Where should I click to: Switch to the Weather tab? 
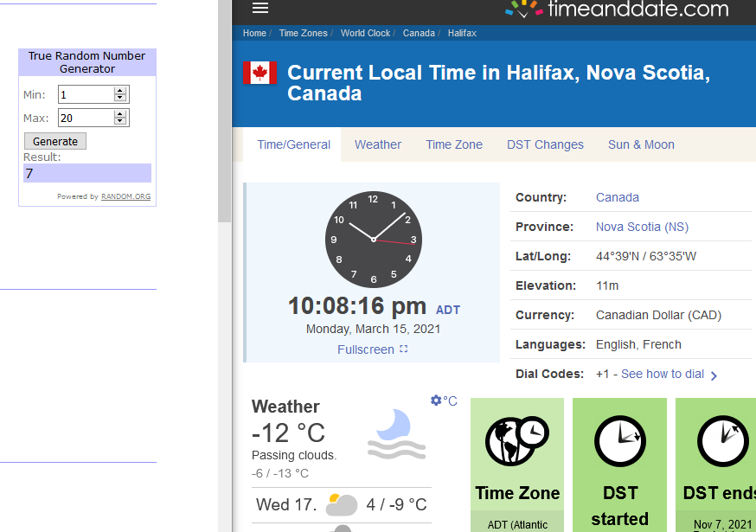pos(378,144)
